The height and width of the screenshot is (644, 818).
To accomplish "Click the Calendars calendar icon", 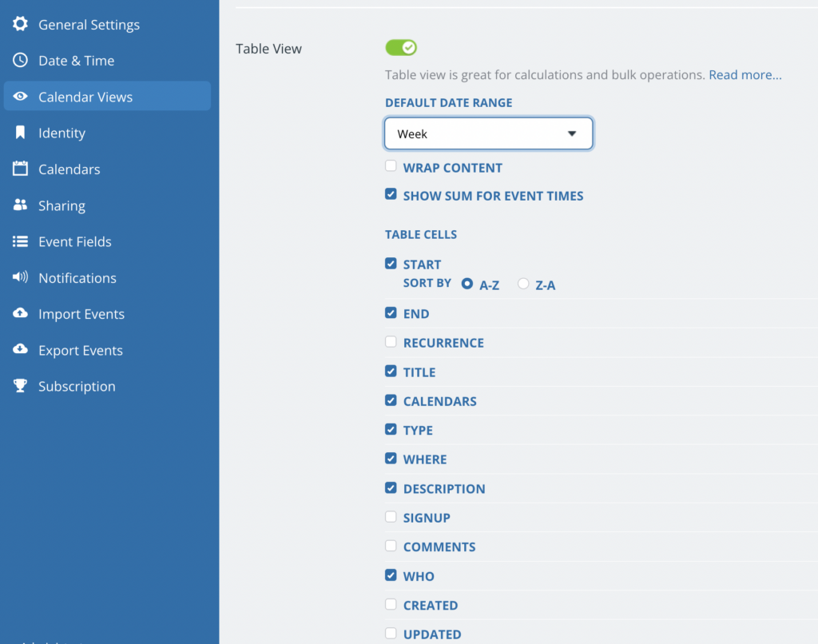I will click(20, 169).
